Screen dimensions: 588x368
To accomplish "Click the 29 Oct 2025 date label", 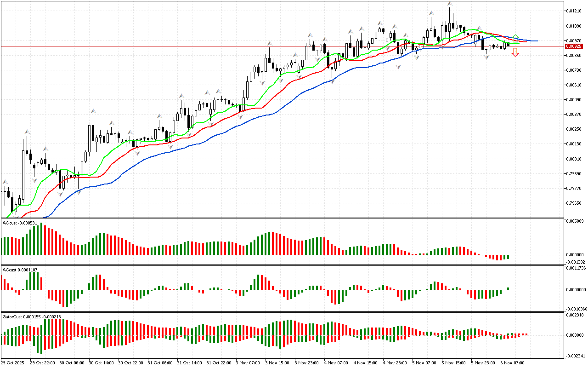I will click(13, 362).
